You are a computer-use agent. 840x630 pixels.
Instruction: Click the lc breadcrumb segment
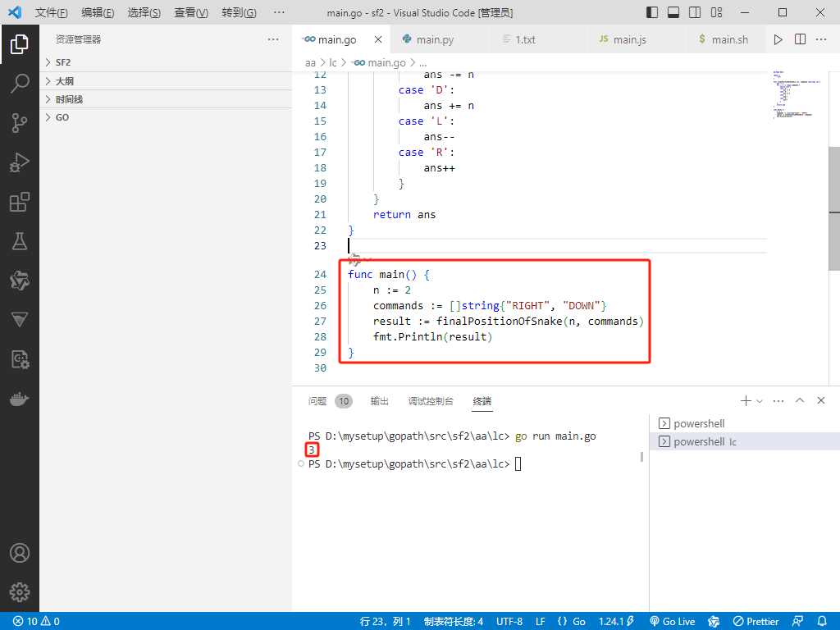pyautogui.click(x=333, y=62)
